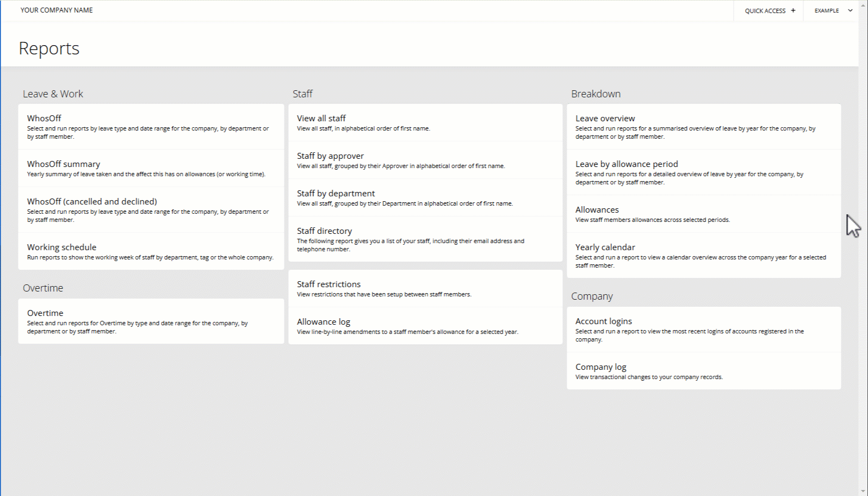Click the Staff section heading
The width and height of the screenshot is (868, 496).
point(302,94)
